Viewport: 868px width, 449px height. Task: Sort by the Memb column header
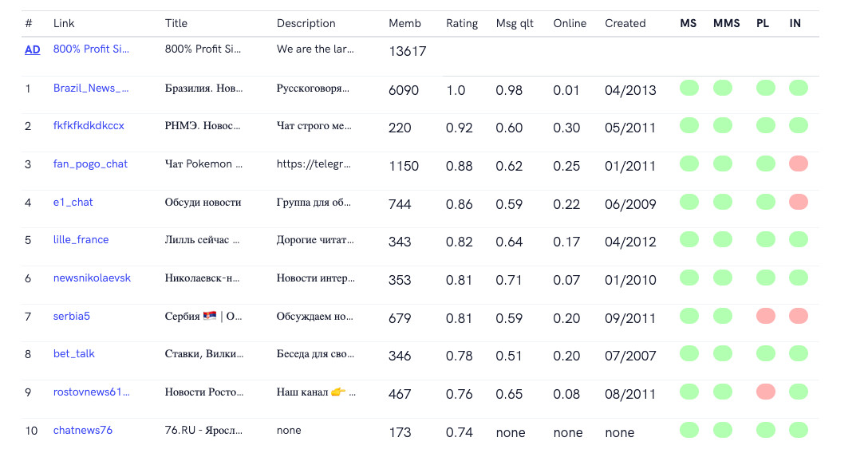click(404, 23)
